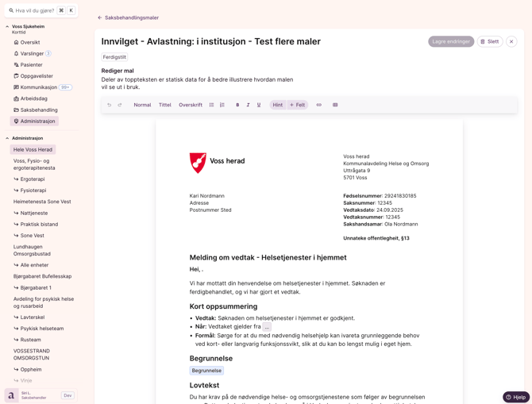Insert a link with the link icon
This screenshot has width=532, height=404.
tap(319, 105)
